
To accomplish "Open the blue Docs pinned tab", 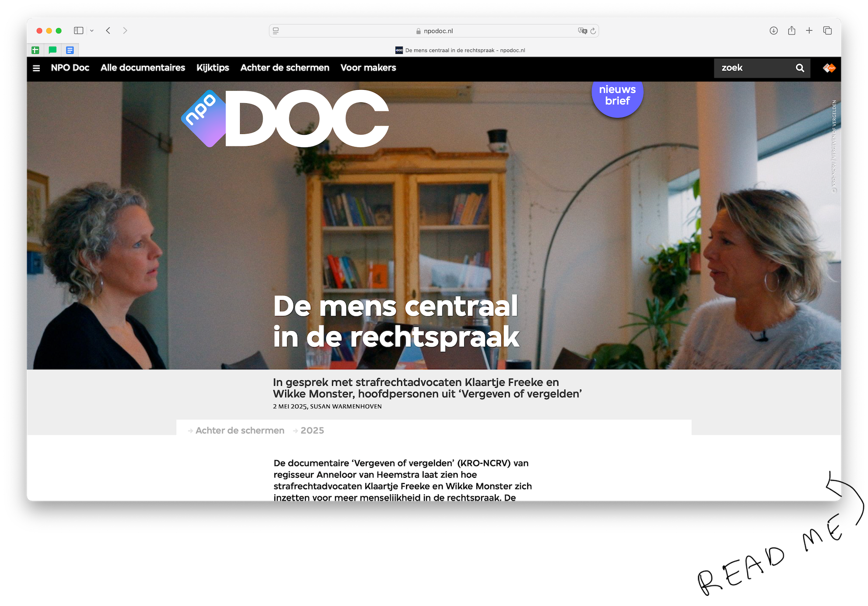I will pos(70,50).
